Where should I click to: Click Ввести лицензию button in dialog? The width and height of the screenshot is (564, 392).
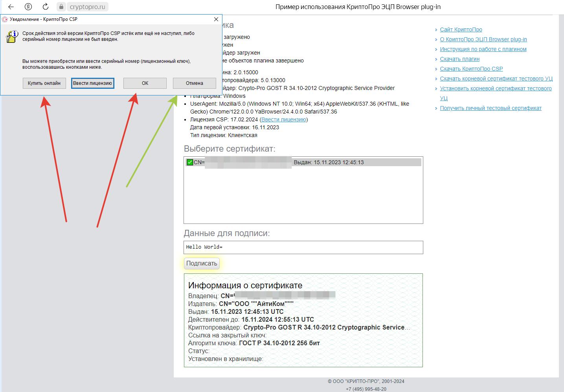coord(92,83)
